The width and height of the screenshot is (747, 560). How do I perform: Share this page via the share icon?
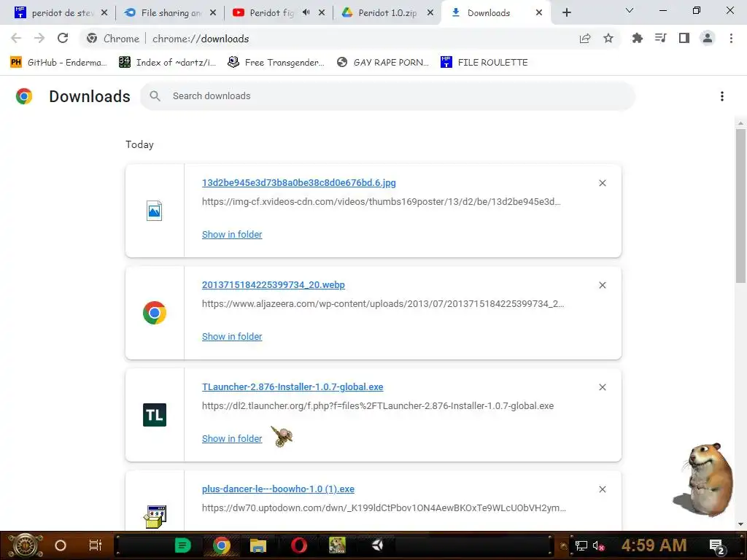click(585, 39)
